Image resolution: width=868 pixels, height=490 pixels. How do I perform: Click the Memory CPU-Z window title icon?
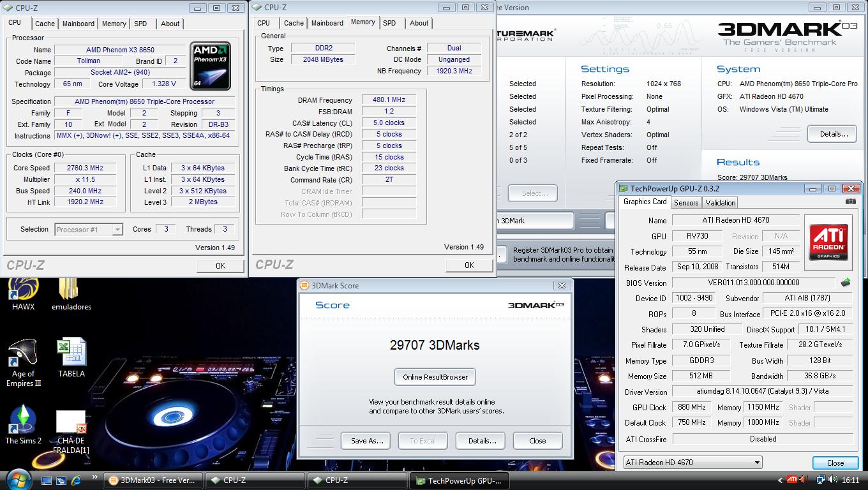point(257,7)
